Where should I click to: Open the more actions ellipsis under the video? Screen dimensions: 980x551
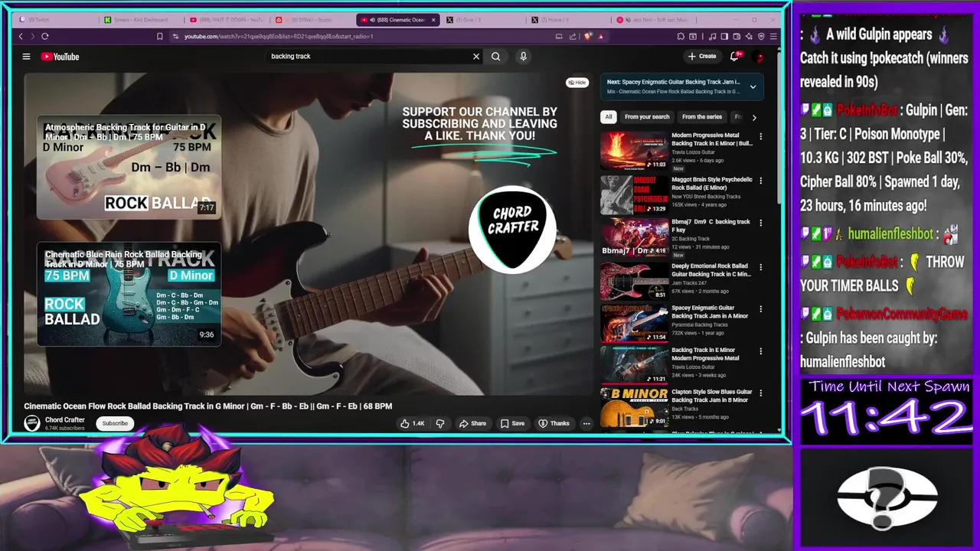[x=586, y=423]
